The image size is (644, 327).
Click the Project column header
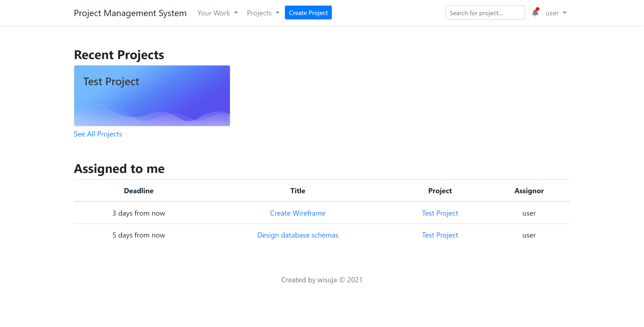coord(440,191)
